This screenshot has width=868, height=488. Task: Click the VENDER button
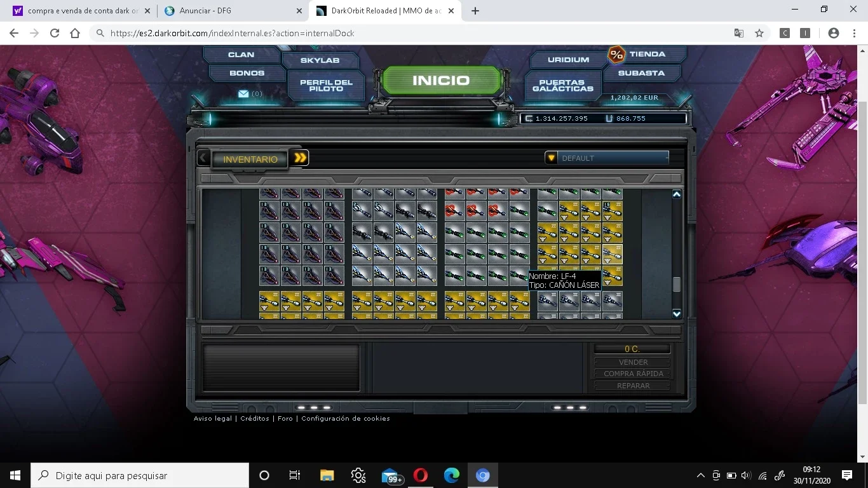pyautogui.click(x=633, y=362)
